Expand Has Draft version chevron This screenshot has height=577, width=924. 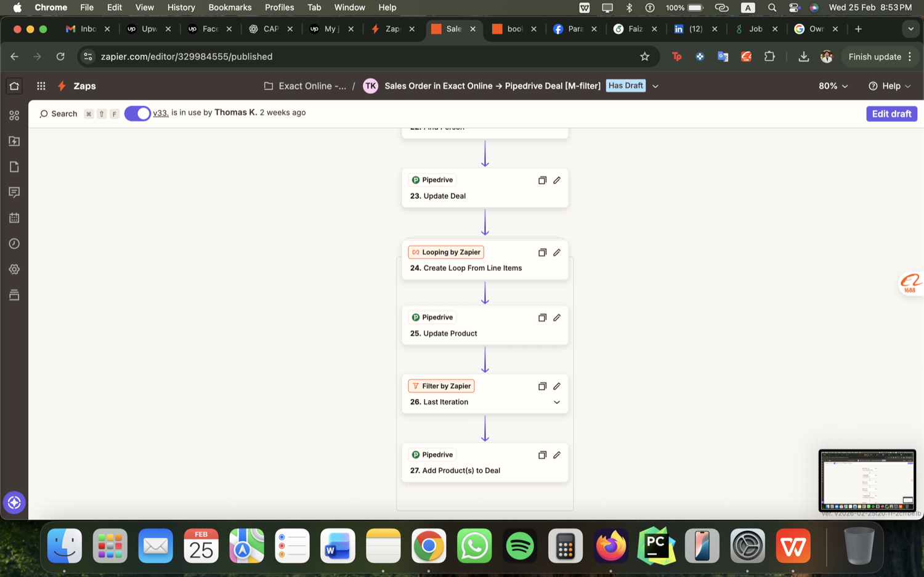click(x=655, y=86)
